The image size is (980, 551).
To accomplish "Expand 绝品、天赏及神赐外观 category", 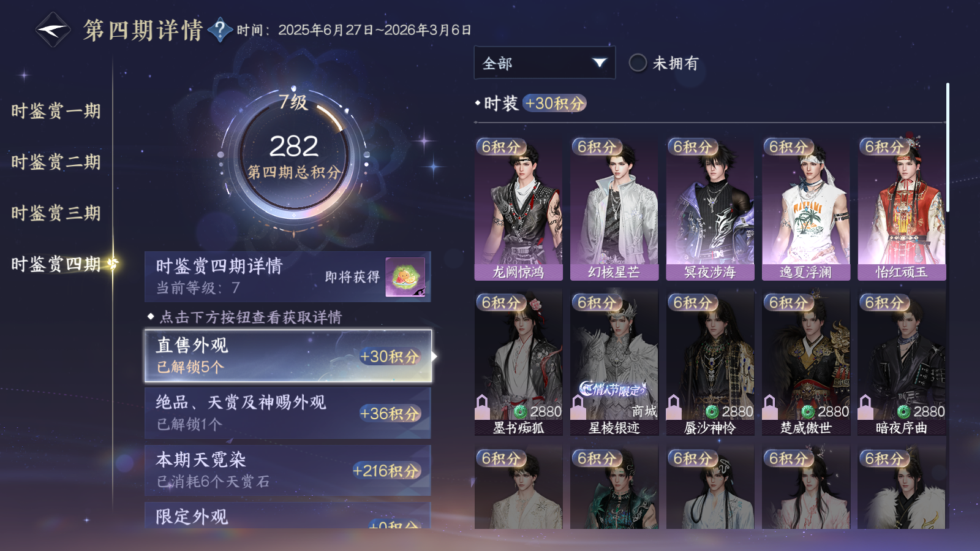I will 288,413.
